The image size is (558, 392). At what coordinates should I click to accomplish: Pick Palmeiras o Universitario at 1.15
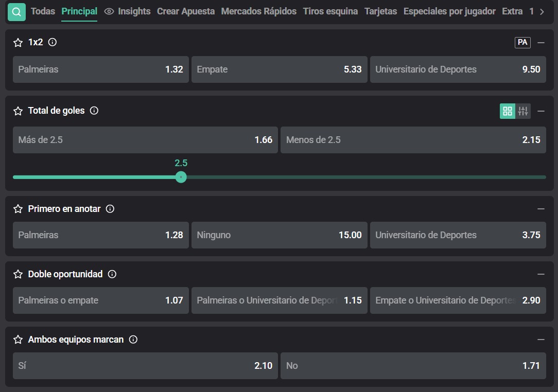[x=280, y=300]
